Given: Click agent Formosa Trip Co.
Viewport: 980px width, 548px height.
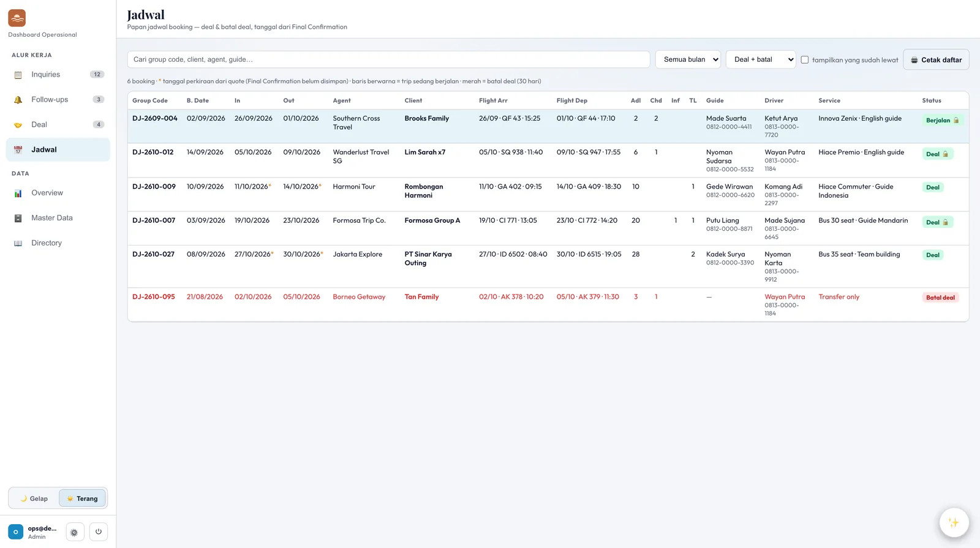Looking at the screenshot, I should [360, 220].
